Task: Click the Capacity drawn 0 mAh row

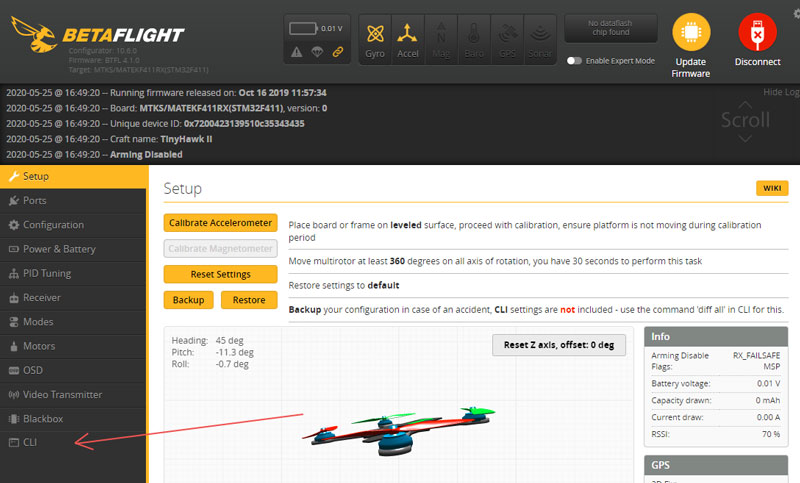Action: pyautogui.click(x=716, y=400)
